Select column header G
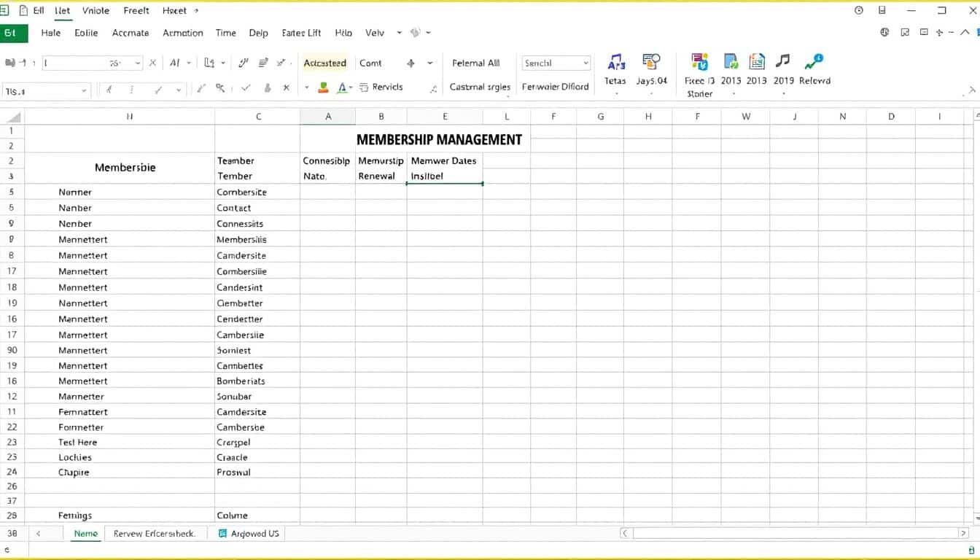The image size is (980, 560). [x=601, y=117]
